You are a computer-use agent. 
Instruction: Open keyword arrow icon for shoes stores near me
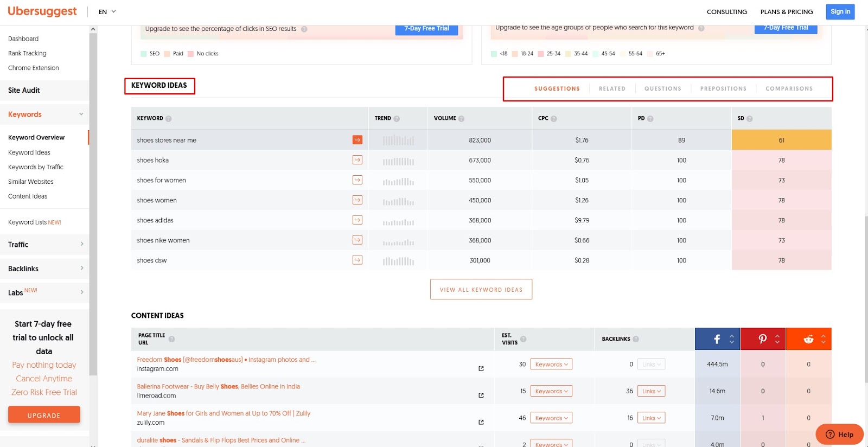point(358,140)
